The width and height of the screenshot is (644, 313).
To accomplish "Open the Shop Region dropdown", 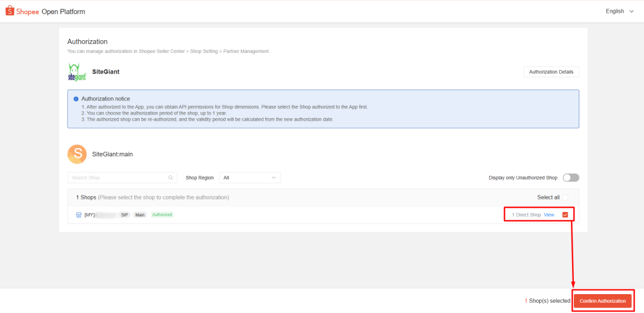I will [x=249, y=178].
